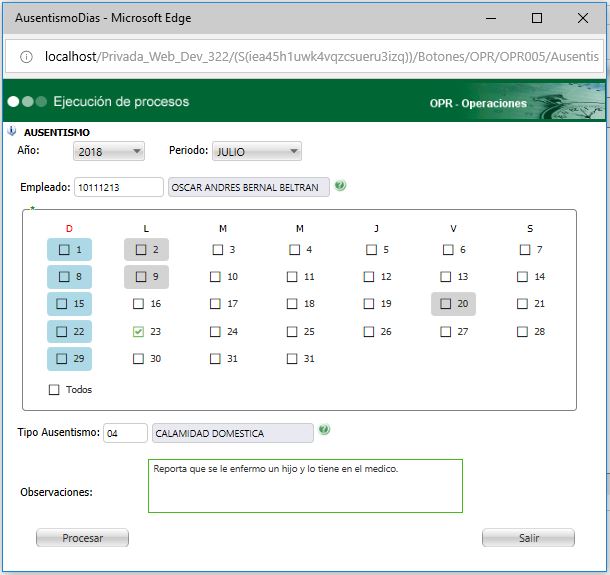Viewport: 610px width, 575px height.
Task: Focus the Empleado ID field 10111213
Action: tap(119, 187)
